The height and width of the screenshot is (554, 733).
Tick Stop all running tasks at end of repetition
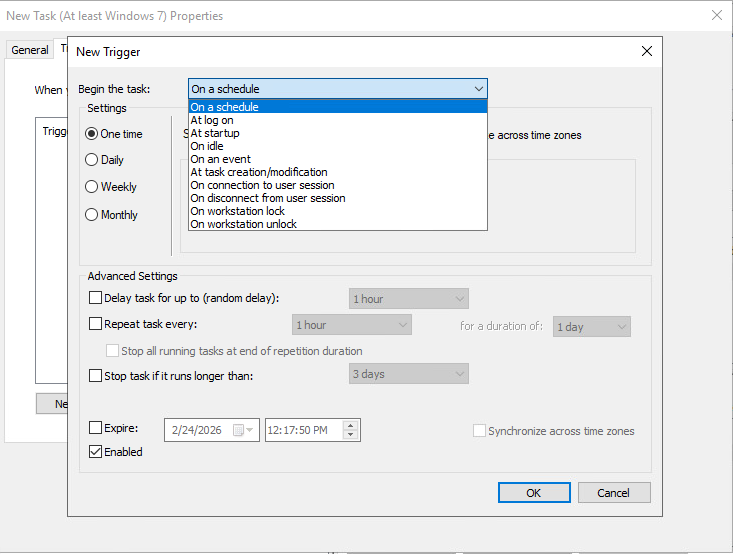[x=112, y=351]
